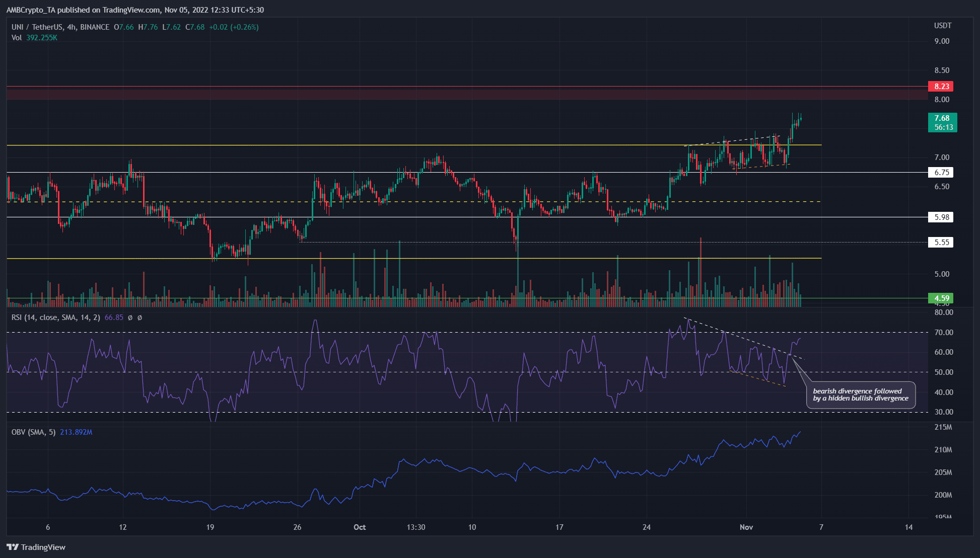Click the red 8.23 price label
Viewport: 980px width, 558px height.
pos(940,87)
